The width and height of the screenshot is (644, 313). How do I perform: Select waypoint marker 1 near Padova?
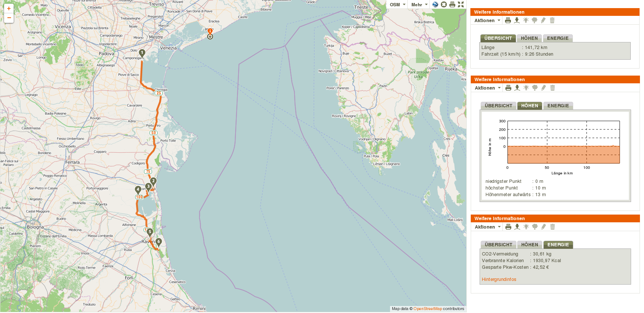(142, 53)
